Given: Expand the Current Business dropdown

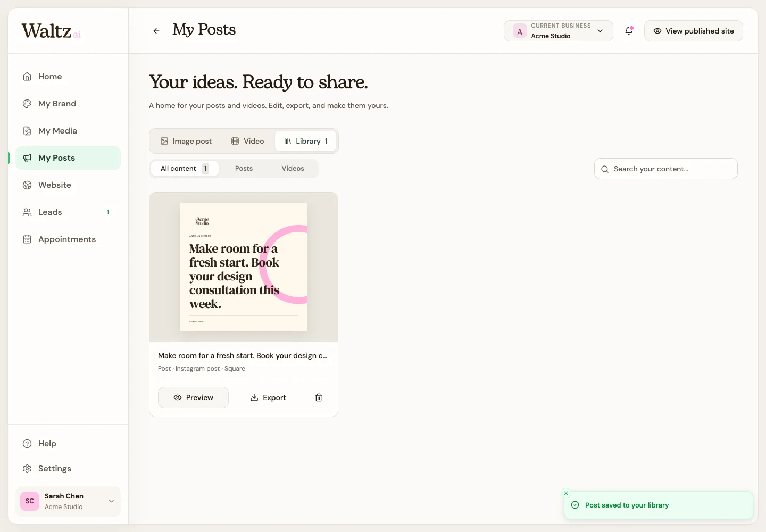Looking at the screenshot, I should 559,31.
